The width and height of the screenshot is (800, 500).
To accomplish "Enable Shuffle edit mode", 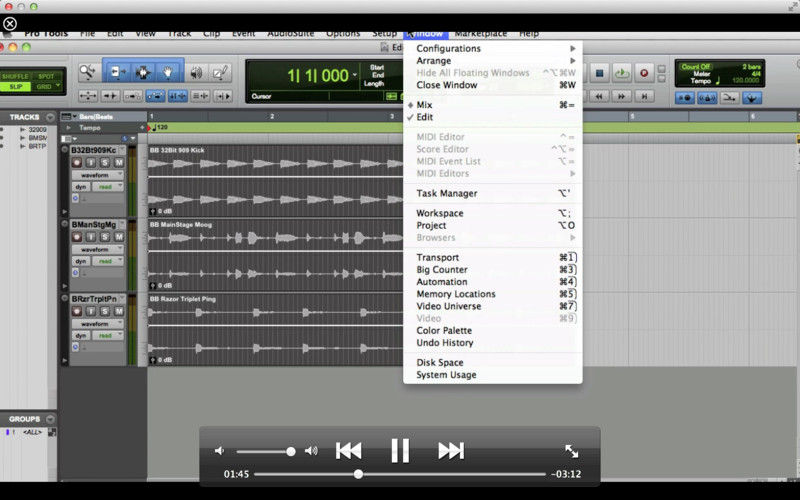I will click(x=15, y=77).
